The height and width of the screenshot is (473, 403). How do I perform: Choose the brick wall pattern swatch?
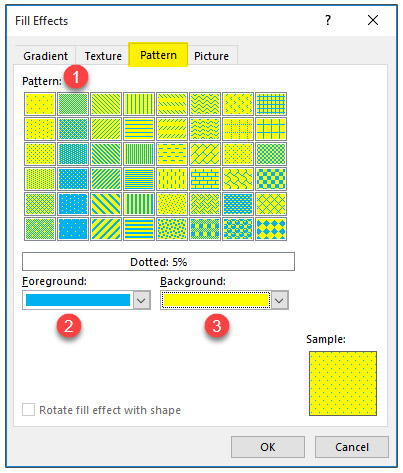point(205,179)
